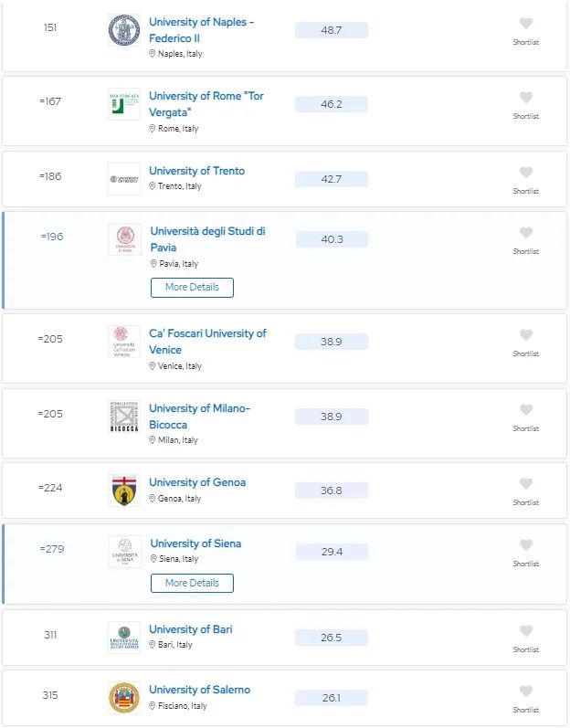Add University of Genoa to shortlist
Image resolution: width=570 pixels, height=728 pixels.
point(525,484)
